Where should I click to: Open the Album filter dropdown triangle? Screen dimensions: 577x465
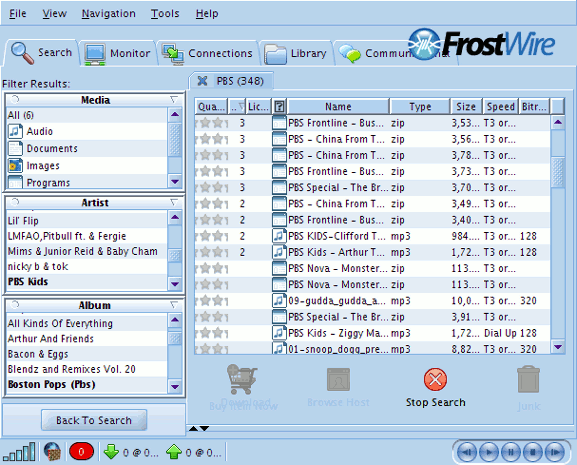point(174,305)
